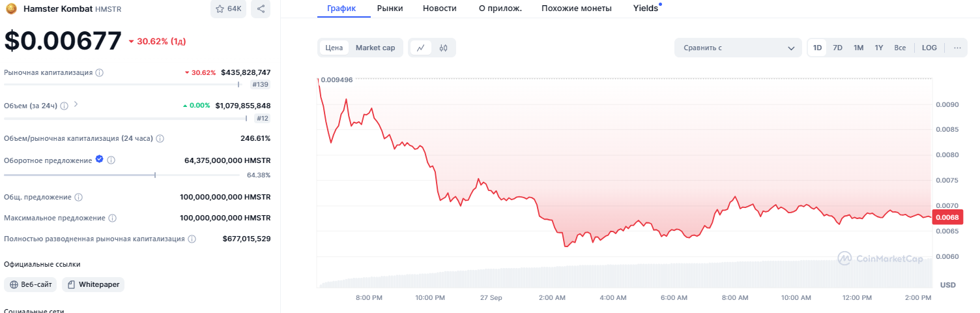Click the document icon on Whitepaper
Image resolution: width=980 pixels, height=313 pixels.
click(x=71, y=285)
